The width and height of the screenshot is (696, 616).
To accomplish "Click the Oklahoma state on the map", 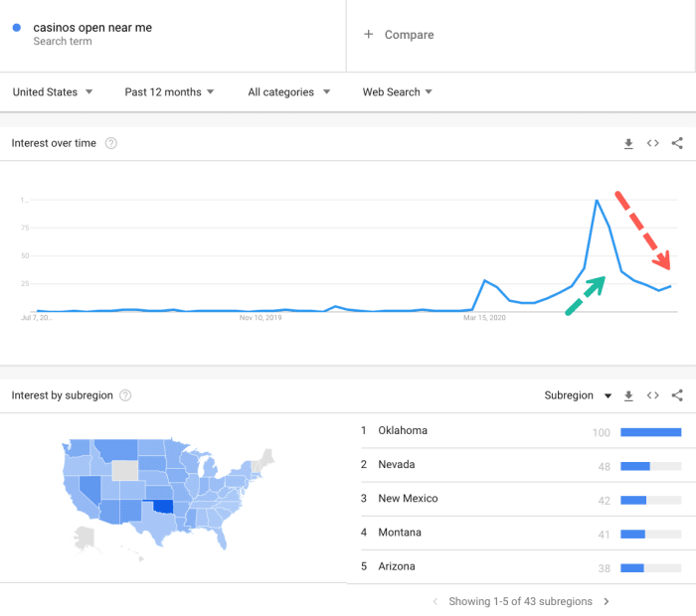I will [x=162, y=506].
